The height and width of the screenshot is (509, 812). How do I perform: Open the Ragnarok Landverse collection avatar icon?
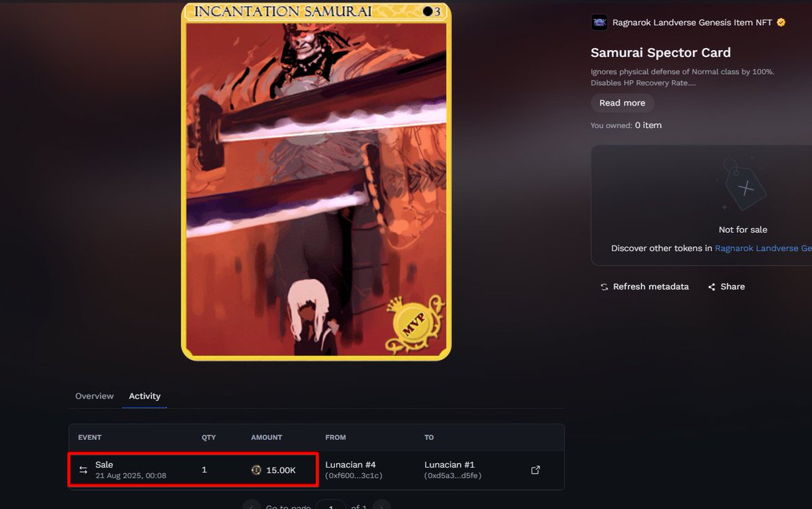[600, 22]
